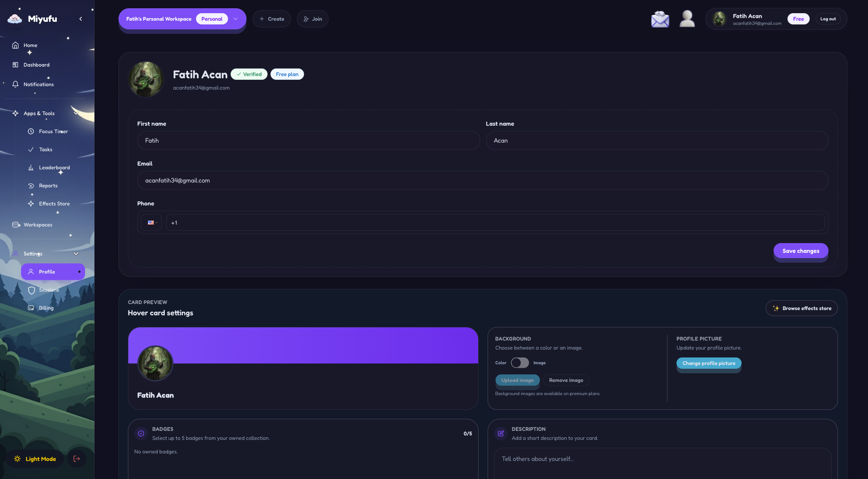Collapse the Settings section
Screen dimensions: 868x479
(x=76, y=254)
